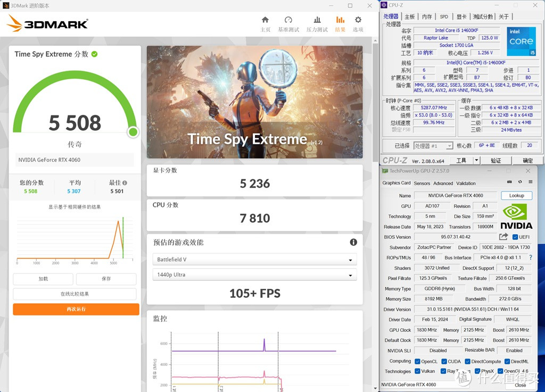Open the GPU-Z Sensors tab
This screenshot has width=545, height=392.
click(422, 184)
